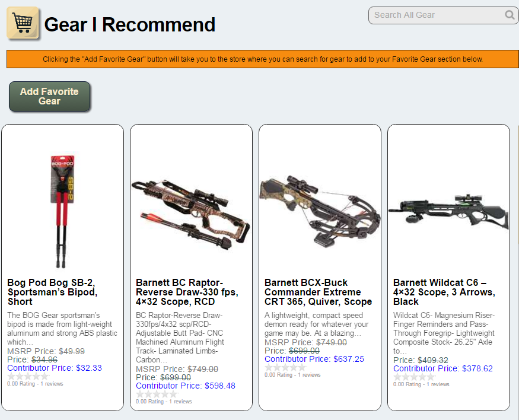The image size is (519, 420).
Task: Click the search magnifier icon
Action: [x=510, y=15]
